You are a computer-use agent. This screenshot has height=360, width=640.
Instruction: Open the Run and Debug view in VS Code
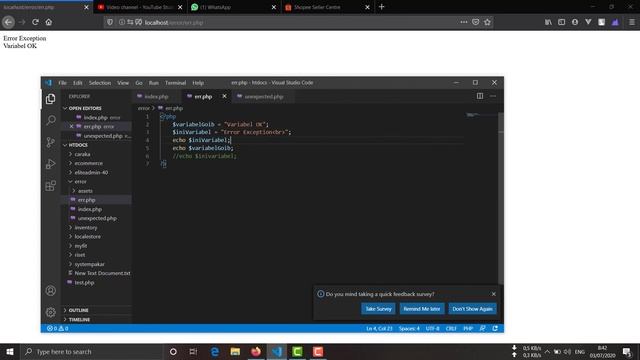(51, 164)
